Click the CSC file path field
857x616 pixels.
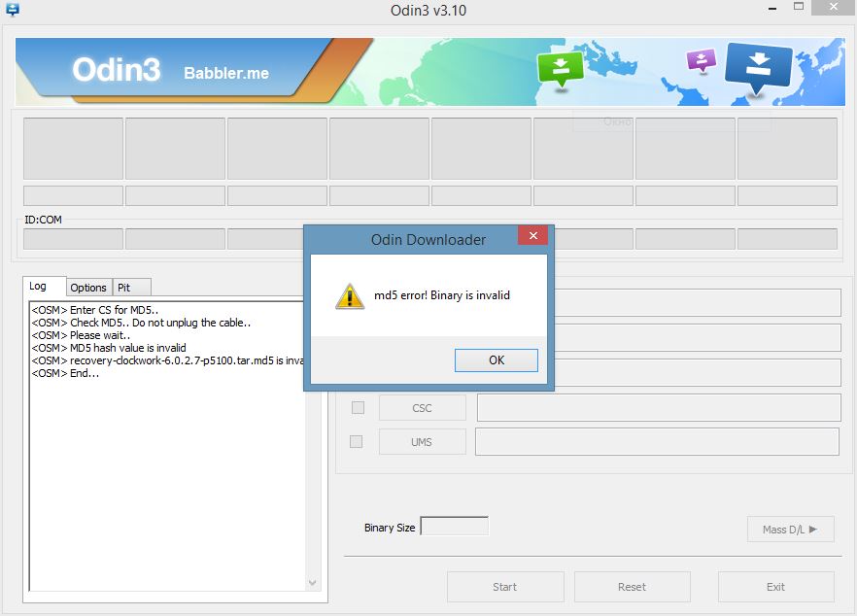[x=659, y=408]
